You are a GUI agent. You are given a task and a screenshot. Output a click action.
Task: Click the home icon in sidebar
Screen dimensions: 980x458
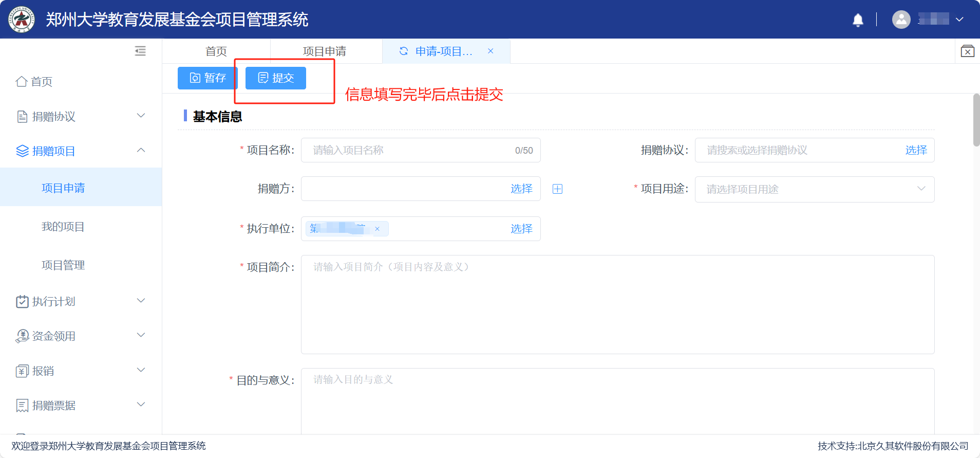[x=22, y=81]
